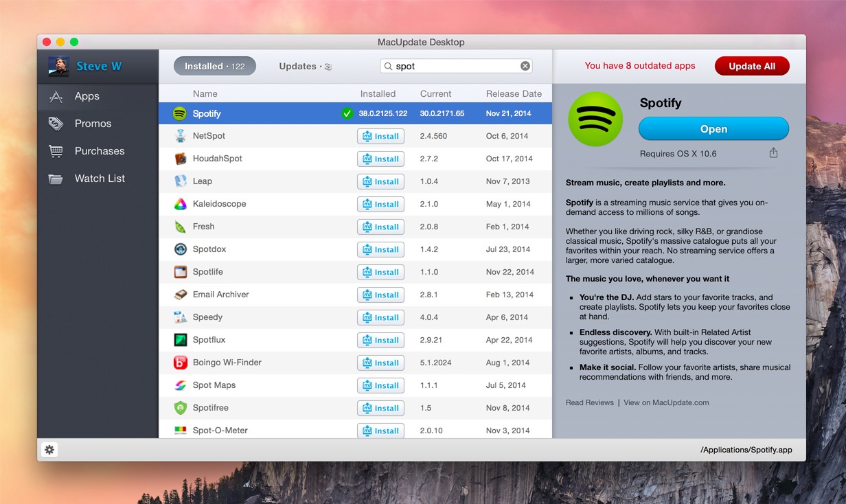Click the 'You have 8 outdated apps' notice
This screenshot has width=846, height=504.
click(640, 66)
